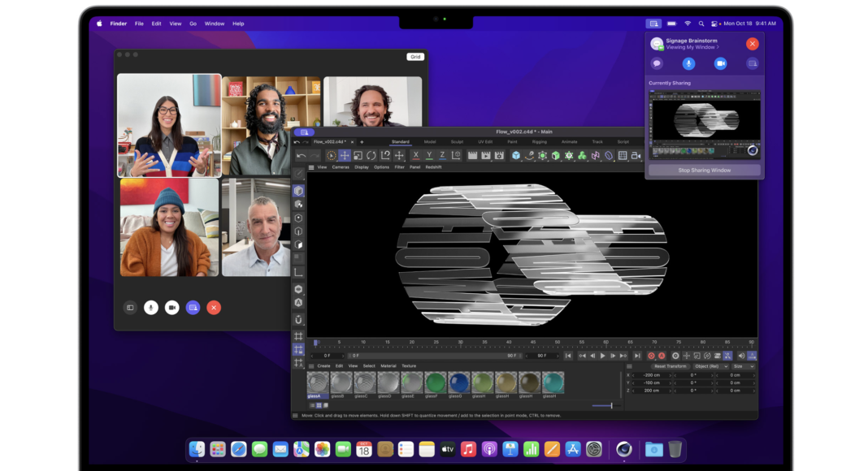Click blue video camera icon in Signage Brainstorm panel
Image resolution: width=868 pixels, height=471 pixels.
tap(720, 63)
